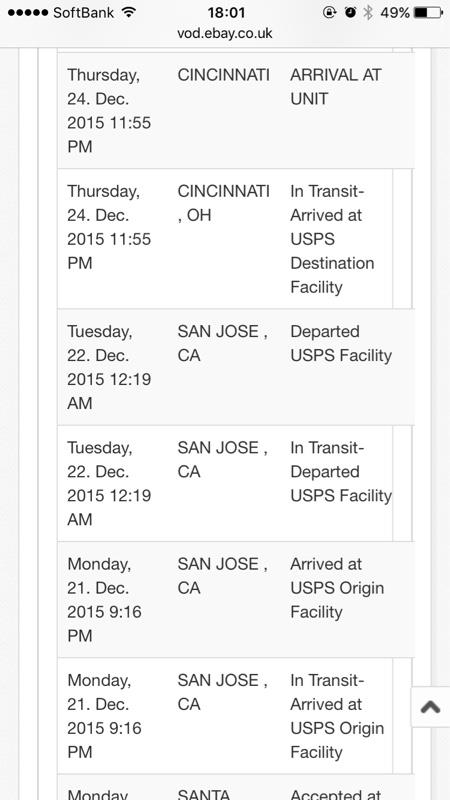Tap In Transit-Arrived at USPS Origin entry
The image size is (450, 800).
tap(337, 716)
